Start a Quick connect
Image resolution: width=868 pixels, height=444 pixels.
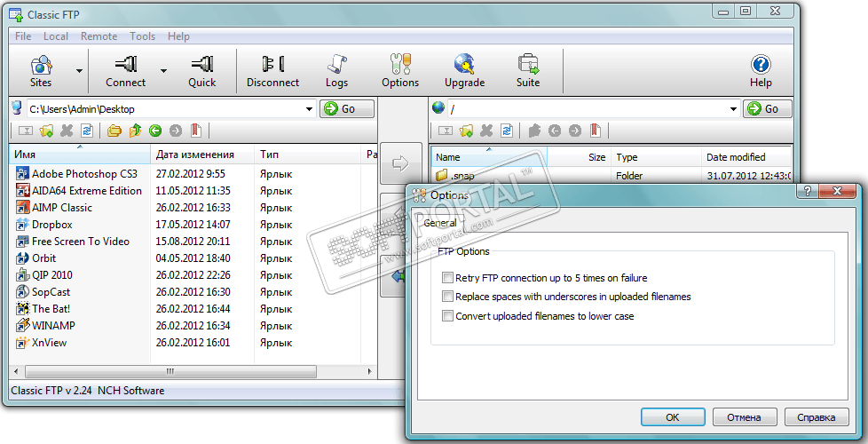[x=201, y=71]
